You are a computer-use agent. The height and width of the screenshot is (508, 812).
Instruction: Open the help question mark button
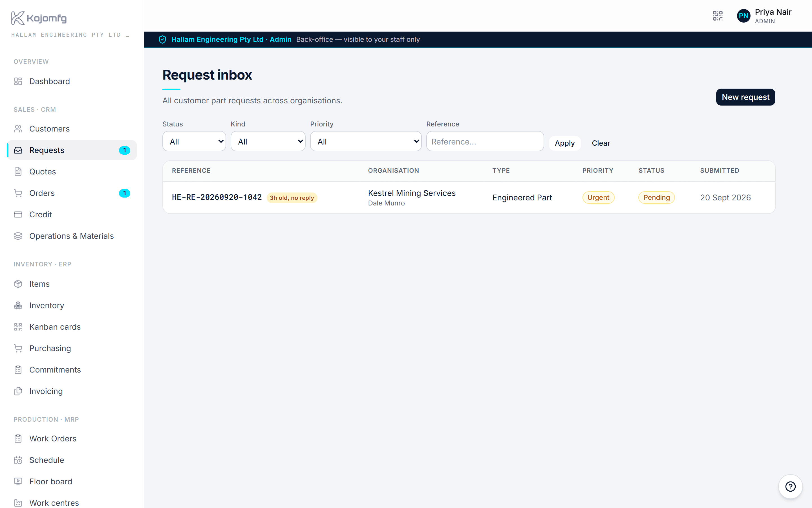coord(790,486)
